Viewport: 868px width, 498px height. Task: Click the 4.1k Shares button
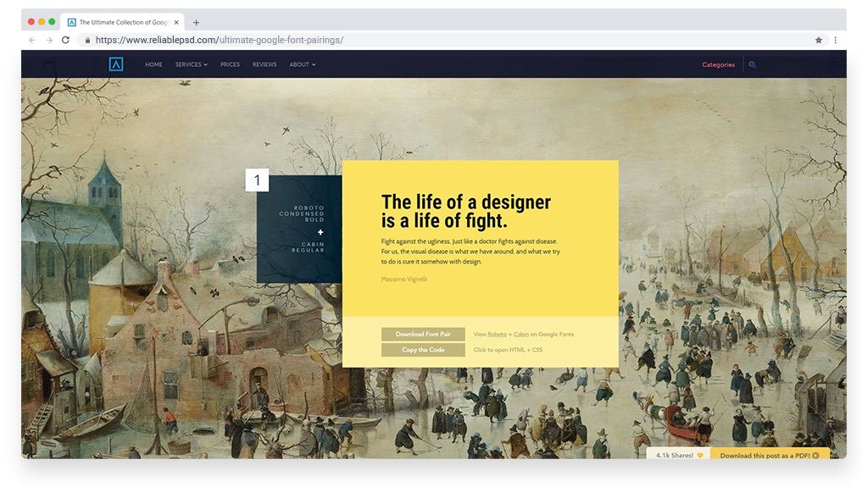pyautogui.click(x=679, y=454)
